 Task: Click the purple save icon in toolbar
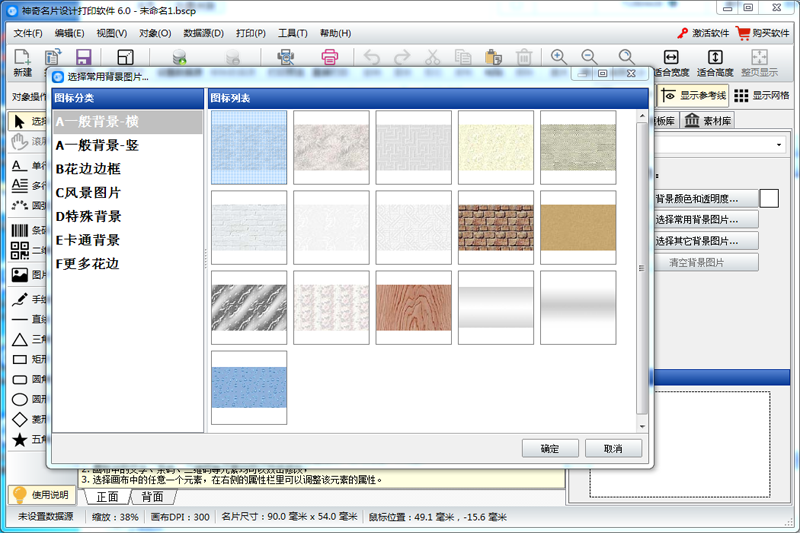point(84,58)
